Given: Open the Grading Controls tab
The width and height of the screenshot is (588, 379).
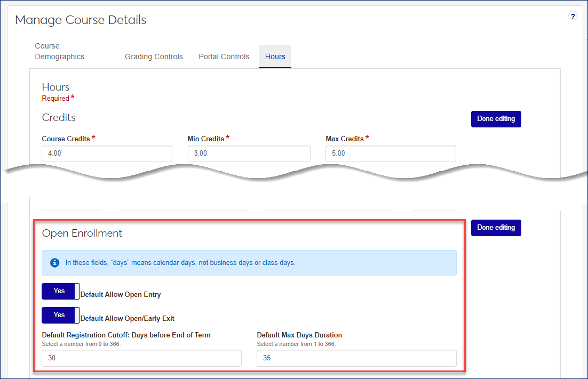Looking at the screenshot, I should tap(154, 57).
